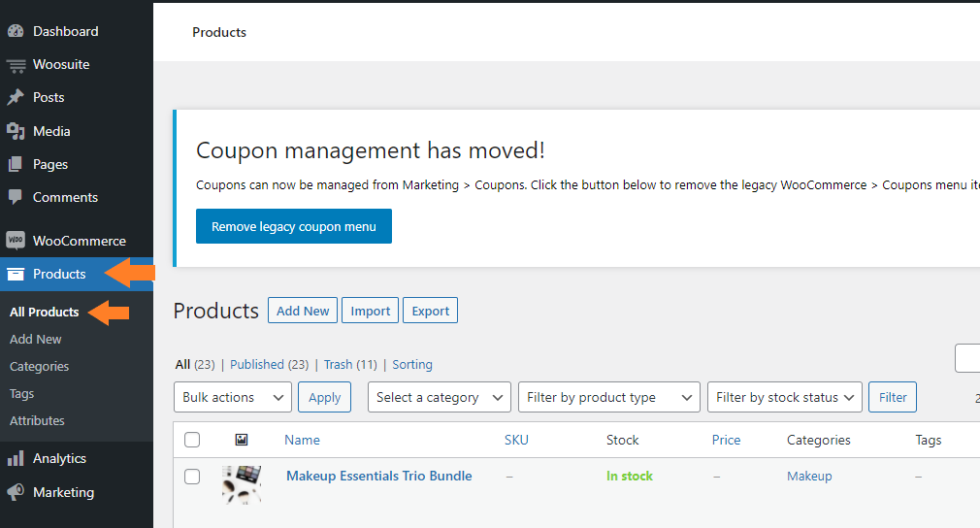
Task: Open the Makeup category link
Action: click(809, 477)
